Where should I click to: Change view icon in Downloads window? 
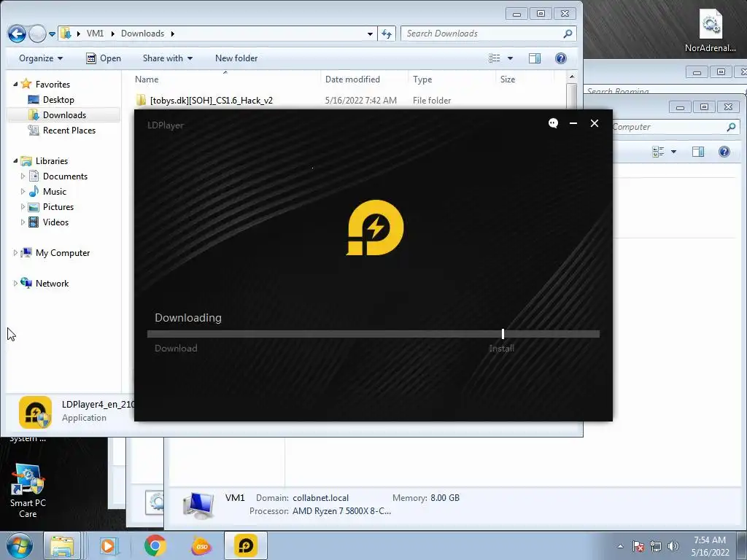494,58
